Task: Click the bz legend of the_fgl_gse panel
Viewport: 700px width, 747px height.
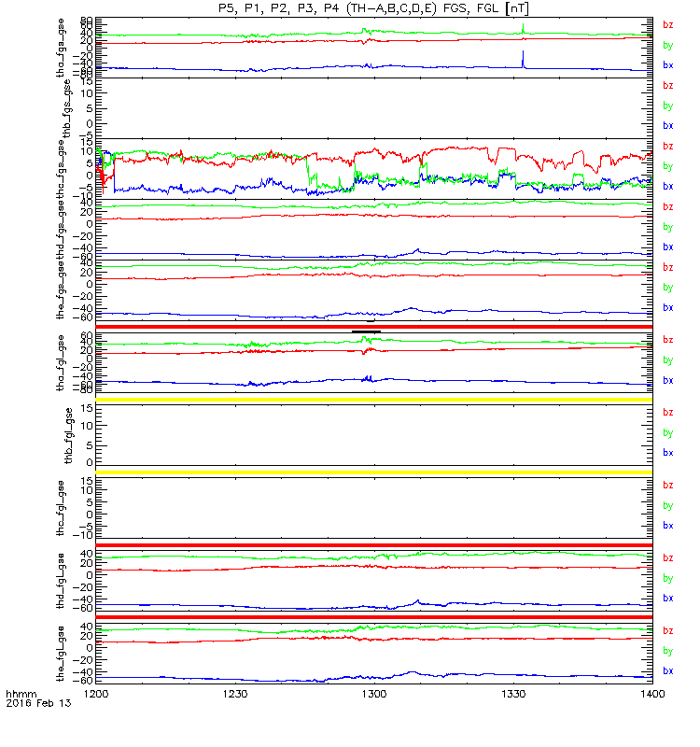Action: (x=668, y=630)
